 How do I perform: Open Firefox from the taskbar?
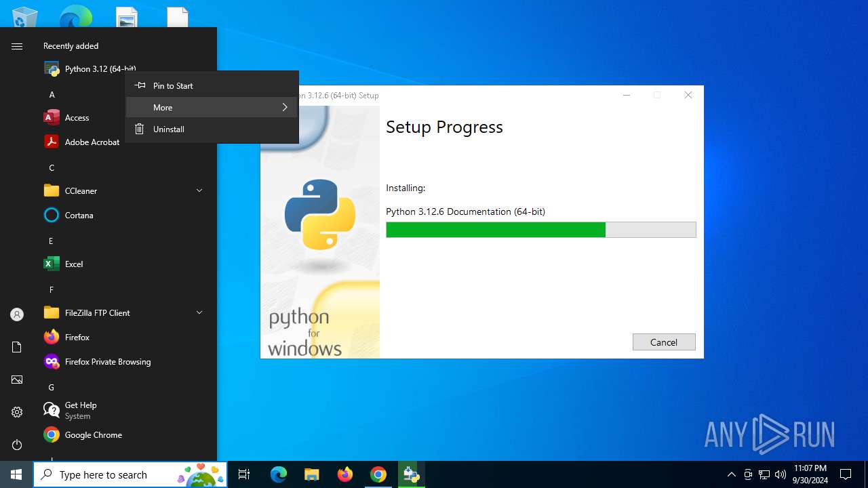point(345,474)
